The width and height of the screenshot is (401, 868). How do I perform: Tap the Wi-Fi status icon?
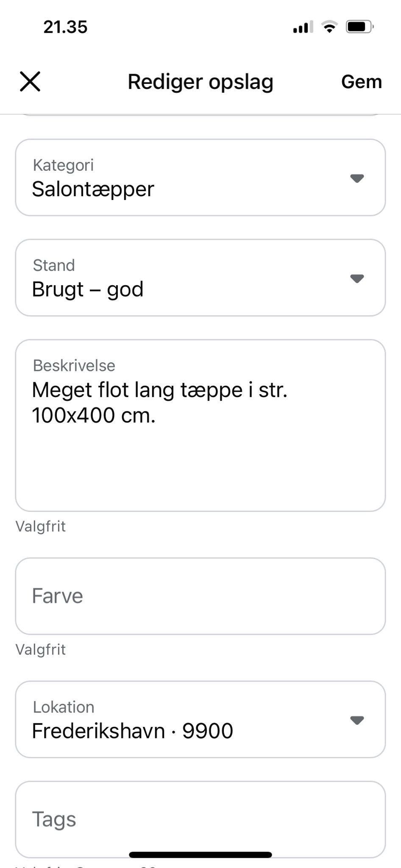coord(329,27)
